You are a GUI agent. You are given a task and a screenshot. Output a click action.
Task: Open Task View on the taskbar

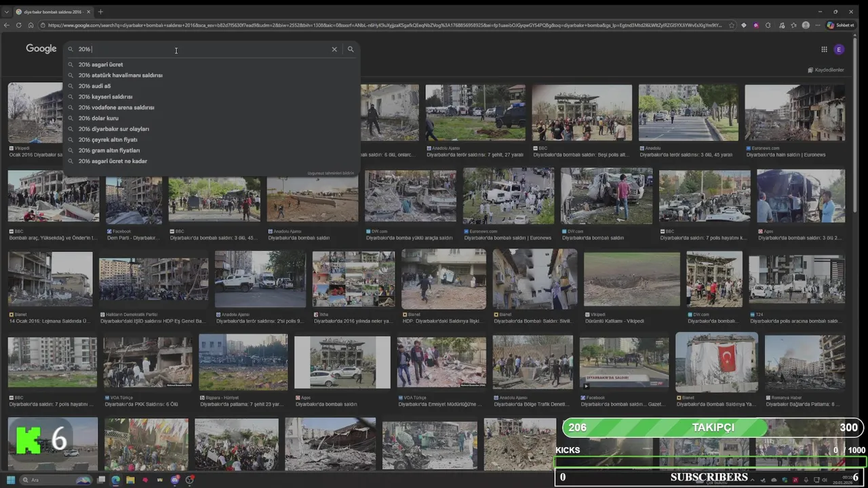[102, 480]
